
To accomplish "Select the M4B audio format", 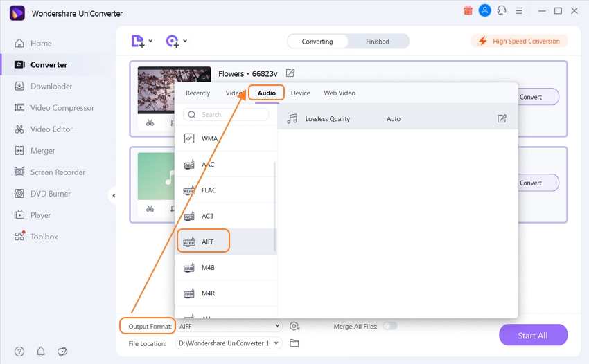I will pyautogui.click(x=226, y=268).
